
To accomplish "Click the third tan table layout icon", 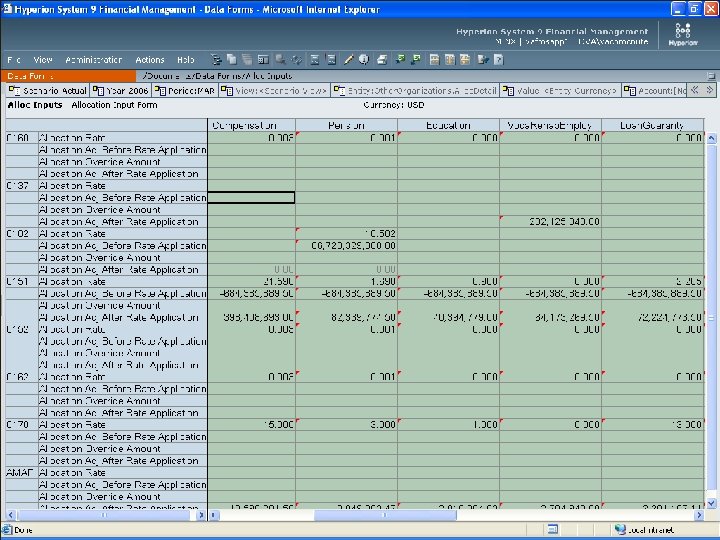I will coord(465,59).
